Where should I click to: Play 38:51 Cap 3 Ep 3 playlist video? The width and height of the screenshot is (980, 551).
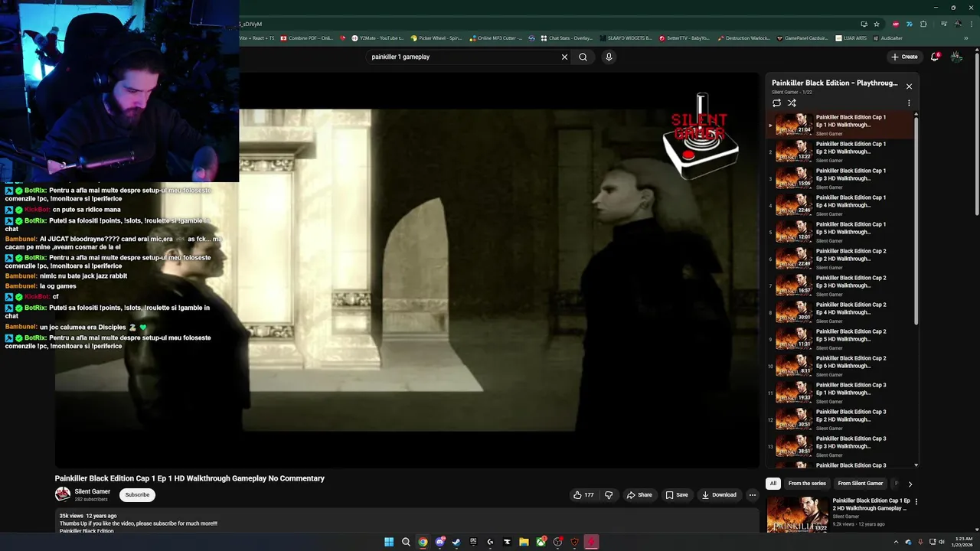tap(840, 446)
